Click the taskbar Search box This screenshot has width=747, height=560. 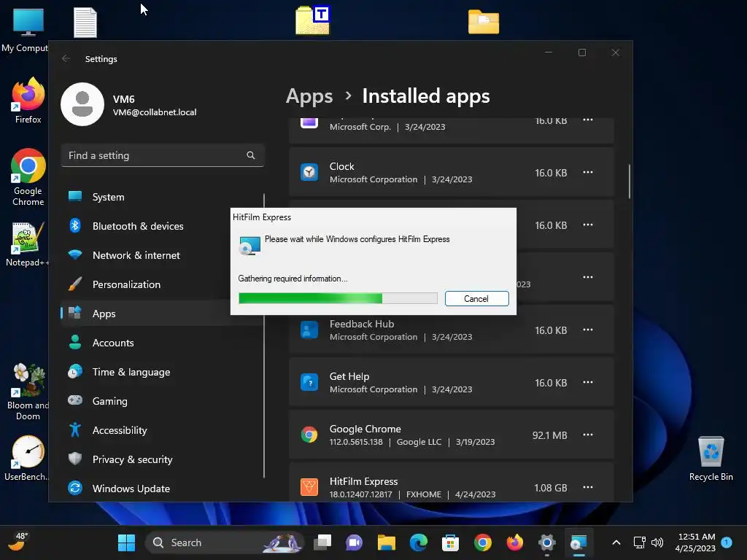tap(225, 542)
